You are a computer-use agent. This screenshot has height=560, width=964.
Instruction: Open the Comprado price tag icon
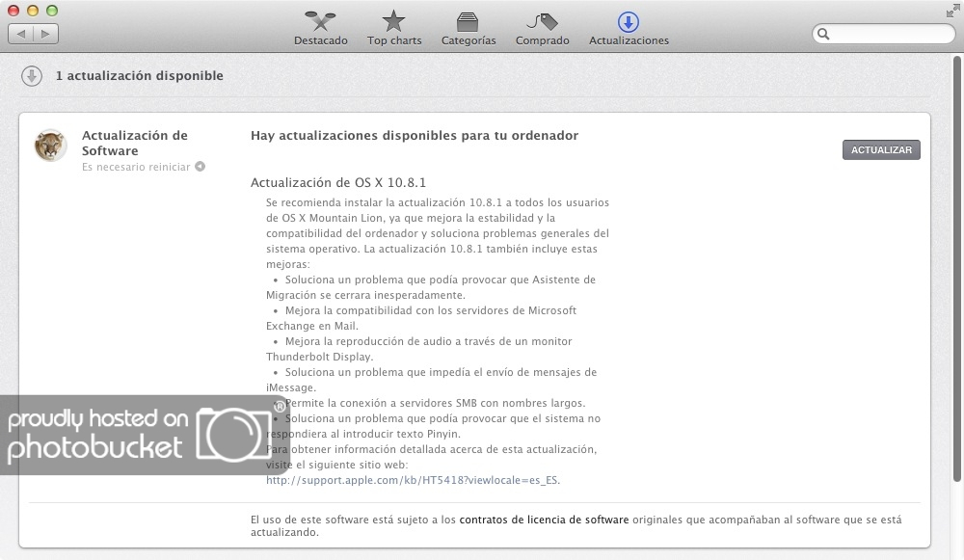click(542, 22)
